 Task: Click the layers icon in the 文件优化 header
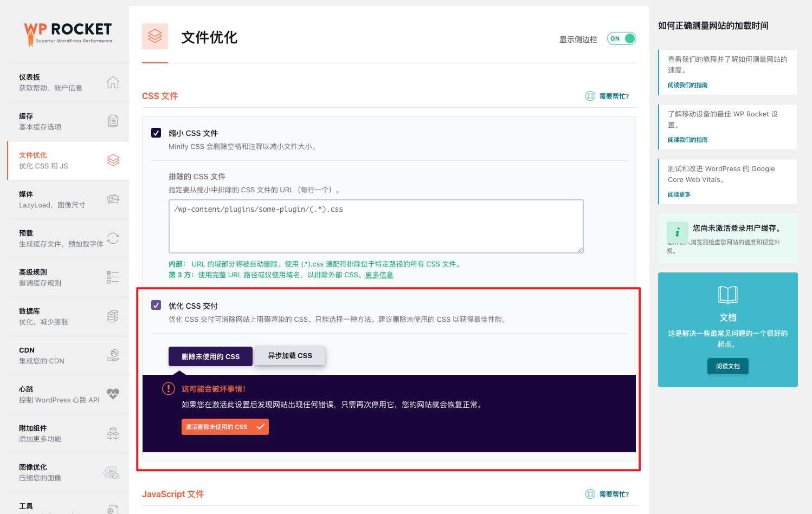155,36
